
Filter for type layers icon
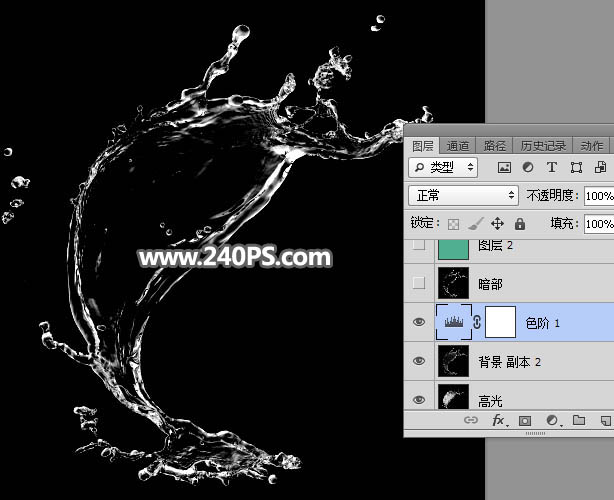[552, 168]
